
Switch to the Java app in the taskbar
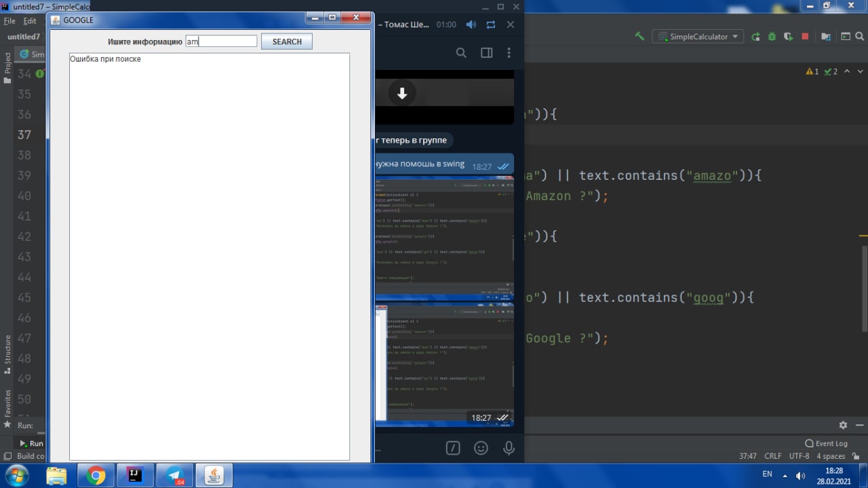tap(214, 476)
